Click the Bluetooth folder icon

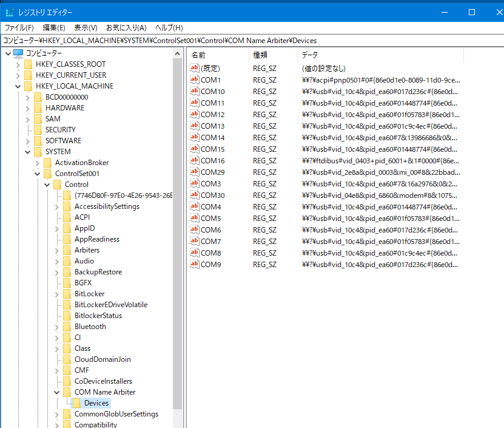tap(67, 327)
